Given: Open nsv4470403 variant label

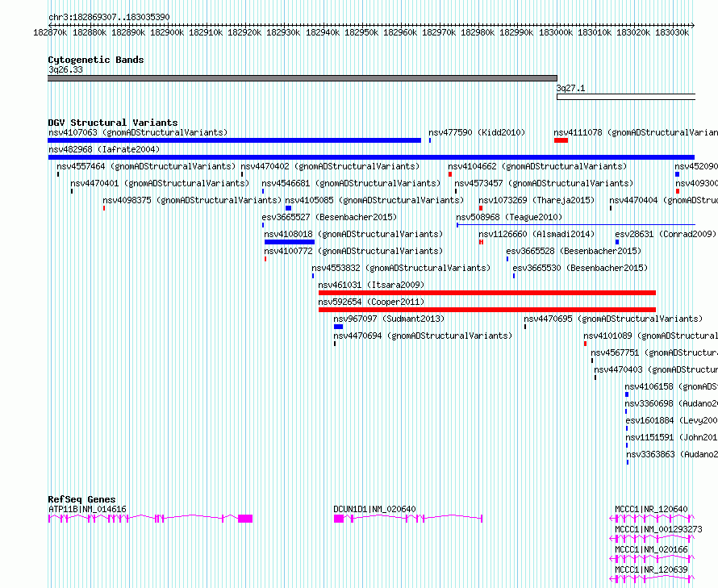Looking at the screenshot, I should pyautogui.click(x=656, y=369).
